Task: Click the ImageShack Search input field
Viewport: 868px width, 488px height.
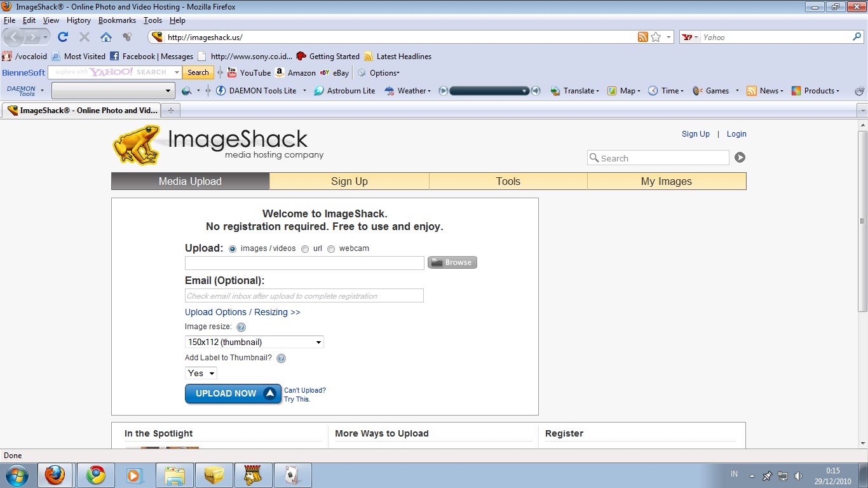Action: pyautogui.click(x=658, y=158)
